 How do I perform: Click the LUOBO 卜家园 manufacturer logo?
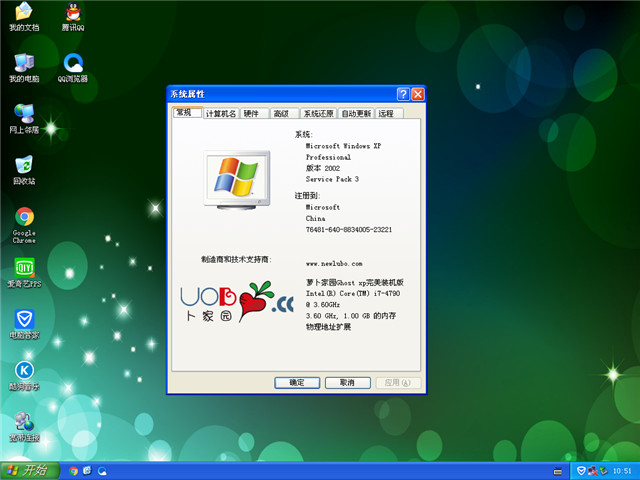click(x=237, y=302)
